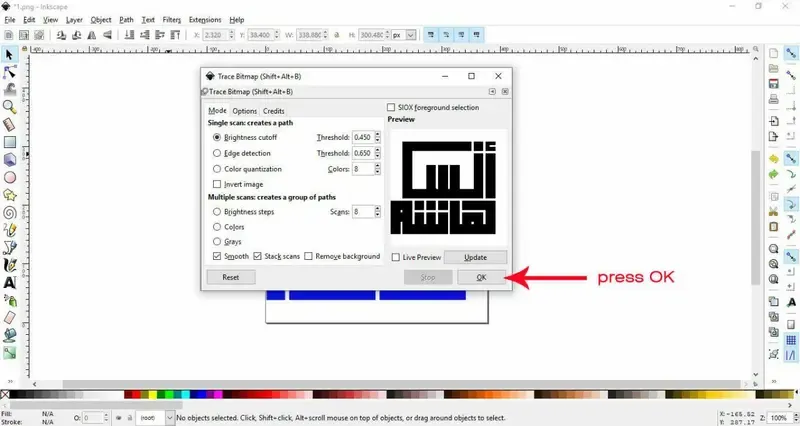Image resolution: width=800 pixels, height=426 pixels.
Task: Open the Extensions menu
Action: point(206,19)
